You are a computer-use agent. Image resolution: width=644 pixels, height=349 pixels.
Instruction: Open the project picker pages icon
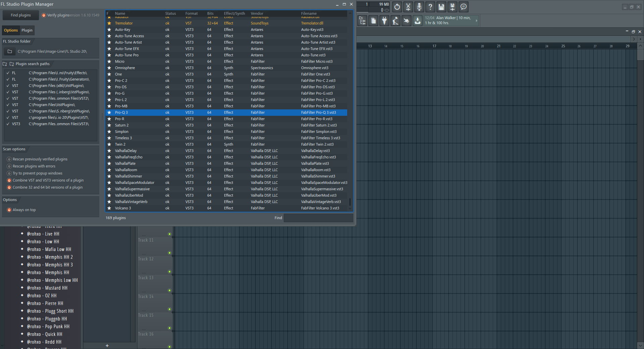[374, 21]
